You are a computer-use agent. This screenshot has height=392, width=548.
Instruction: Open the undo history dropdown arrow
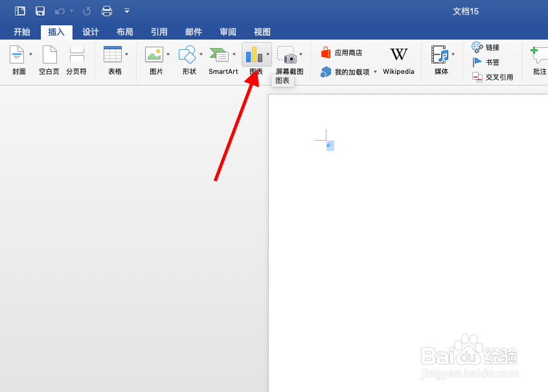click(x=72, y=11)
